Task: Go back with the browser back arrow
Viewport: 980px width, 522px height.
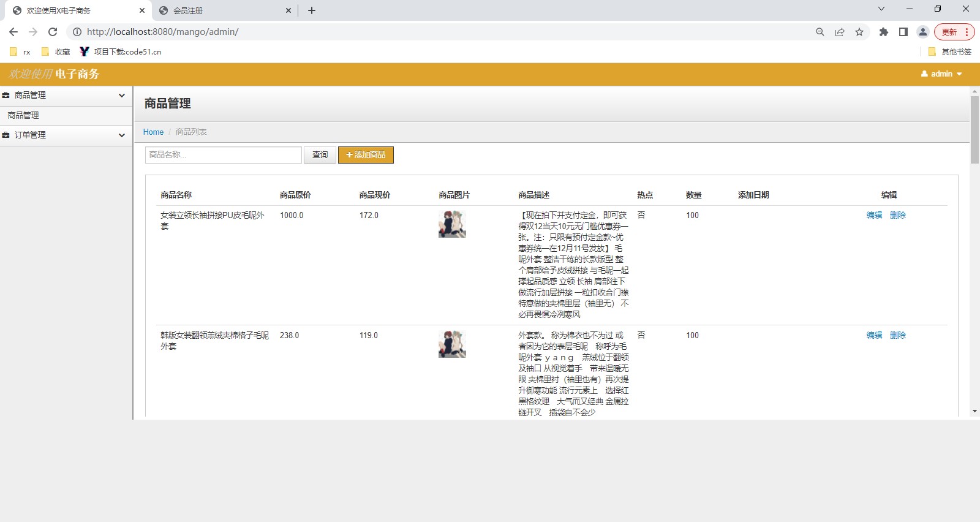Action: [13, 32]
